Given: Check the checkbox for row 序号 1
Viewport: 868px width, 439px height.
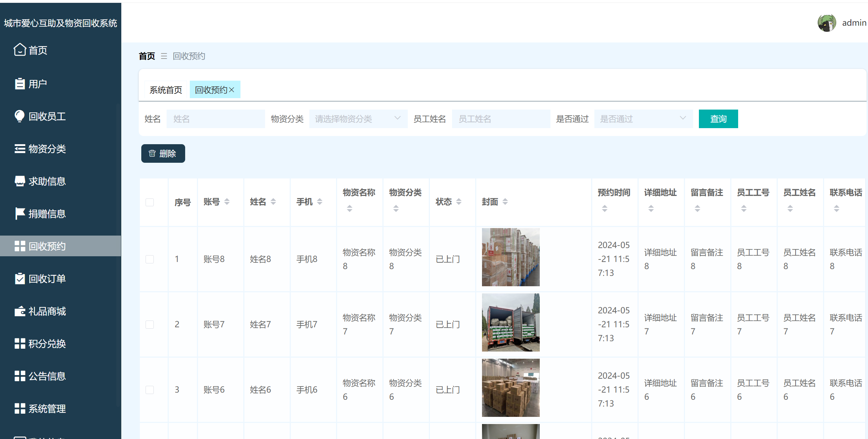Looking at the screenshot, I should click(x=150, y=259).
